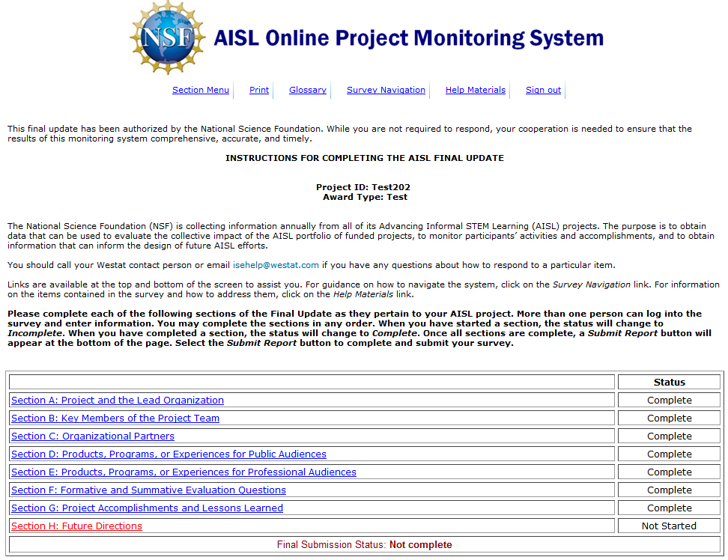Click Section G's Complete status cell

pos(669,508)
